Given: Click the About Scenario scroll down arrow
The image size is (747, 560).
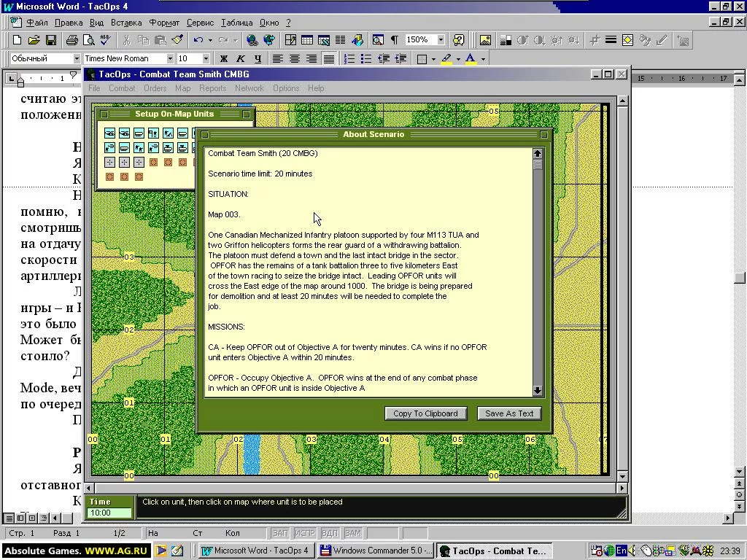Looking at the screenshot, I should pos(538,391).
